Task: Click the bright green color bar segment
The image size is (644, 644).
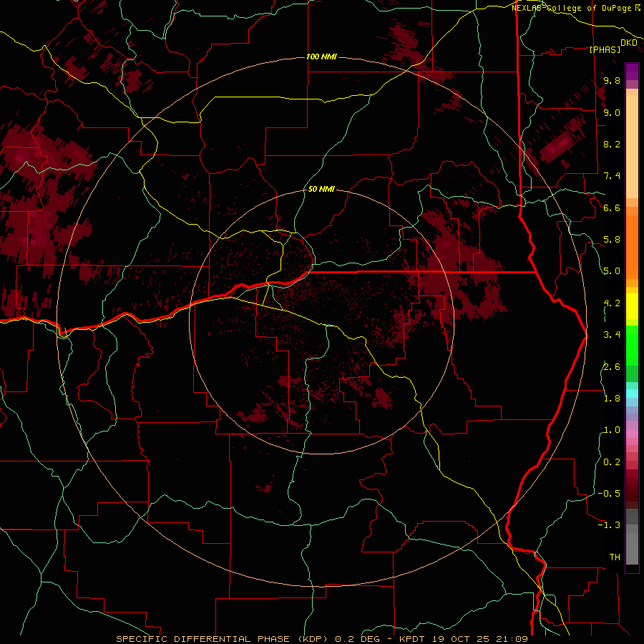Action: 632,346
